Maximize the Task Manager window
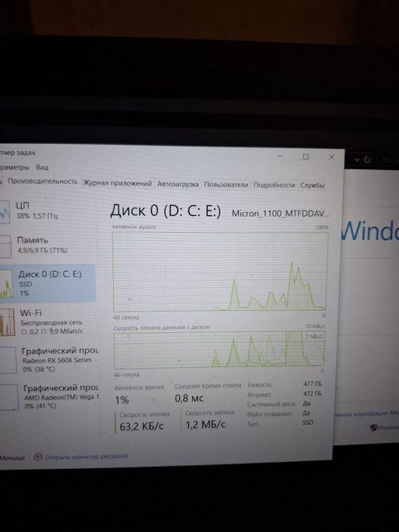The width and height of the screenshot is (399, 532). pos(306,157)
